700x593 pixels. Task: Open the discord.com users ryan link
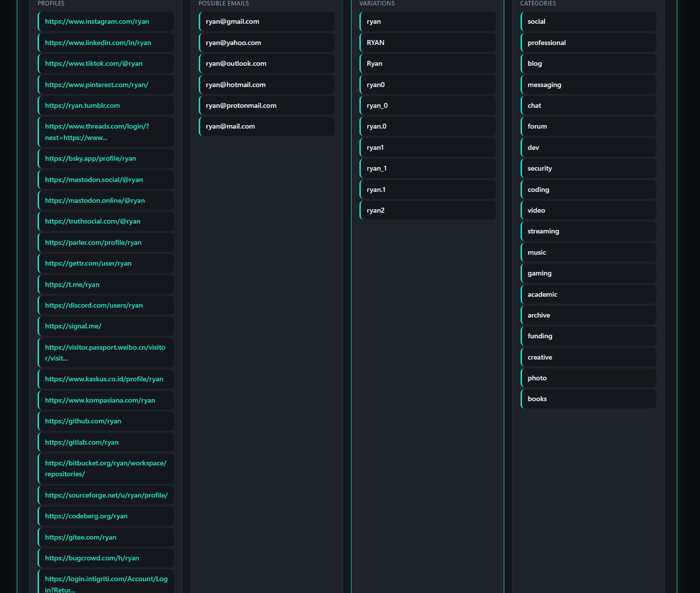point(94,306)
